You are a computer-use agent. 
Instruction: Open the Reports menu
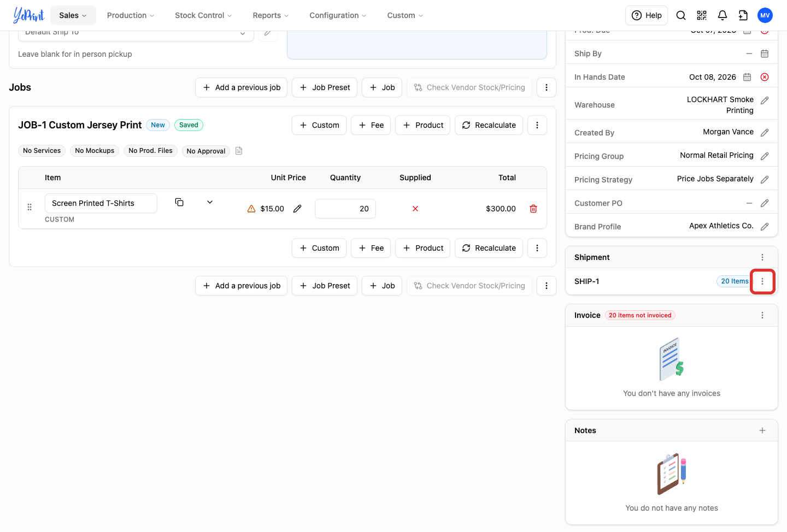(271, 15)
